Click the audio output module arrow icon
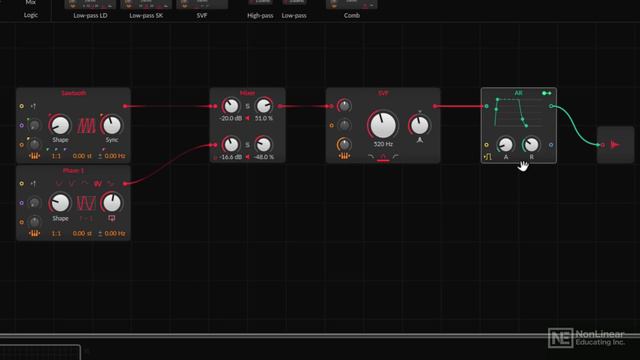The width and height of the screenshot is (640, 360). click(x=615, y=144)
